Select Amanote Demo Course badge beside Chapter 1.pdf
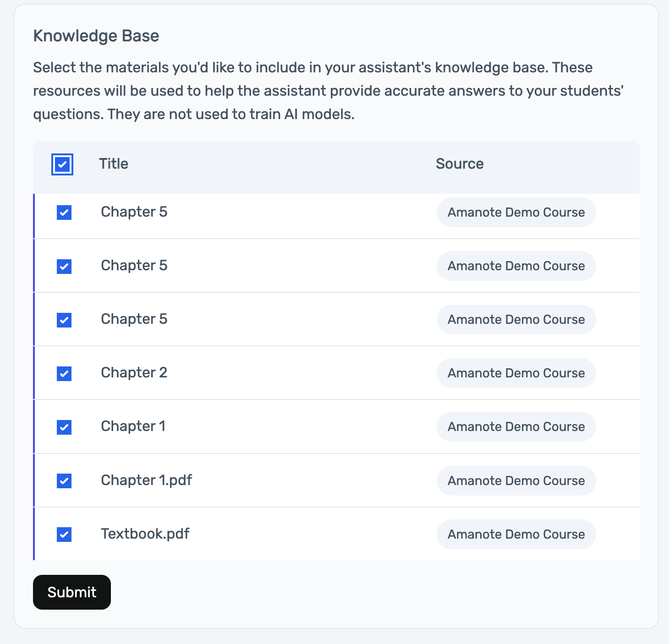The width and height of the screenshot is (669, 644). point(516,480)
